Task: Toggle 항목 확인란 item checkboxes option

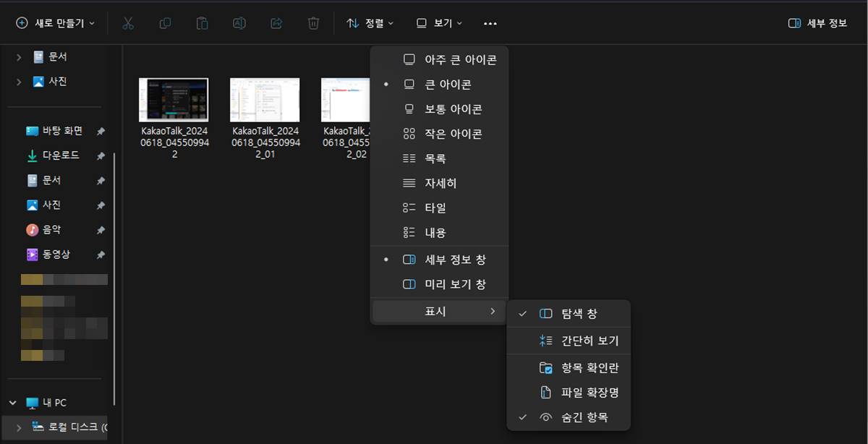Action: (569, 368)
